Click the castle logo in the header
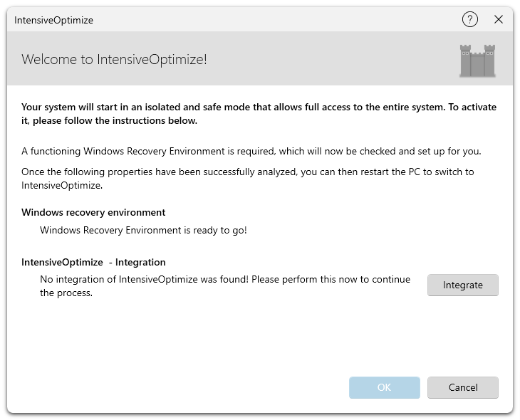520x420 pixels. [477, 61]
